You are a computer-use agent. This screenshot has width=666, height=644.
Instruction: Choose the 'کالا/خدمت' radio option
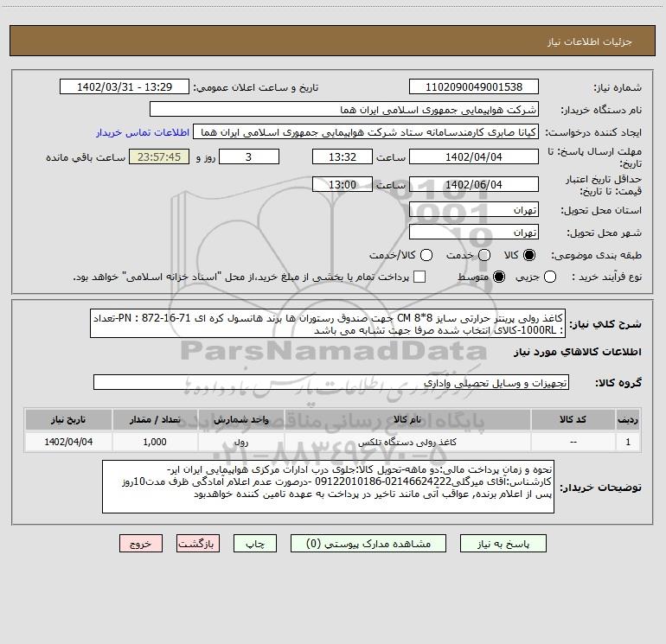(418, 256)
